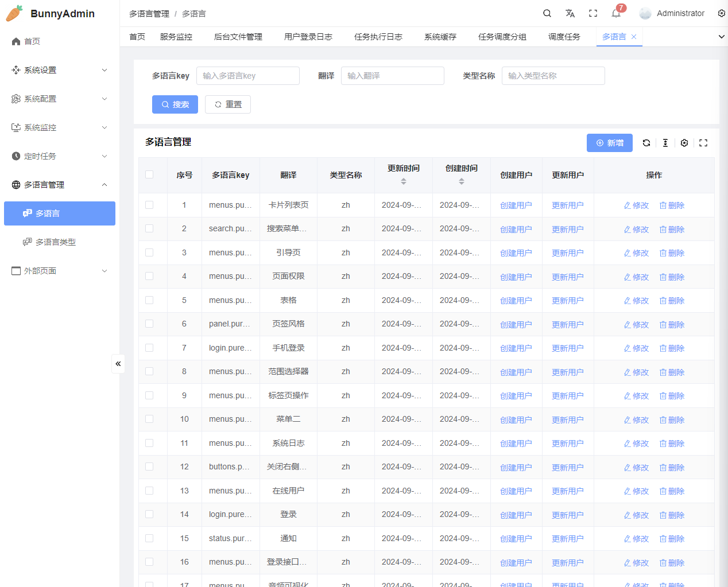Open the header search icon
728x587 pixels.
coord(547,13)
